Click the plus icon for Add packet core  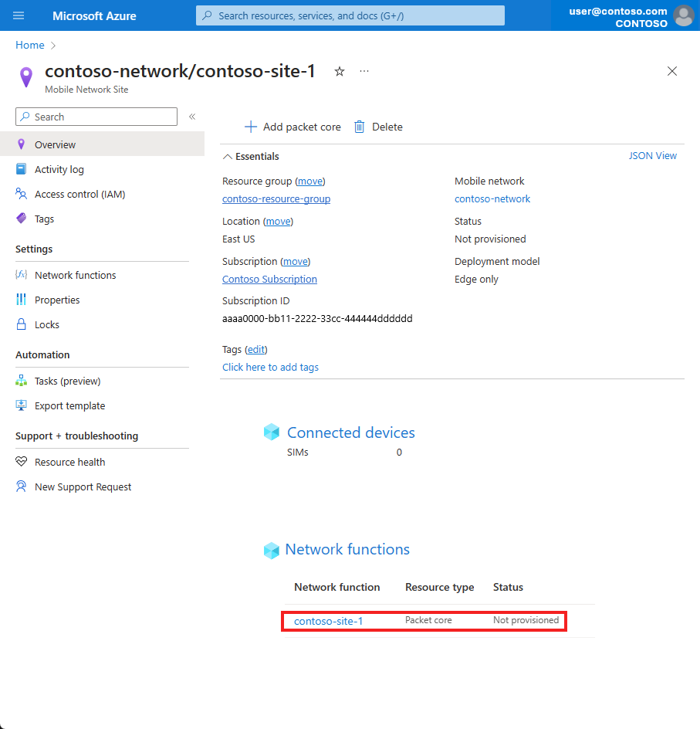(x=251, y=127)
